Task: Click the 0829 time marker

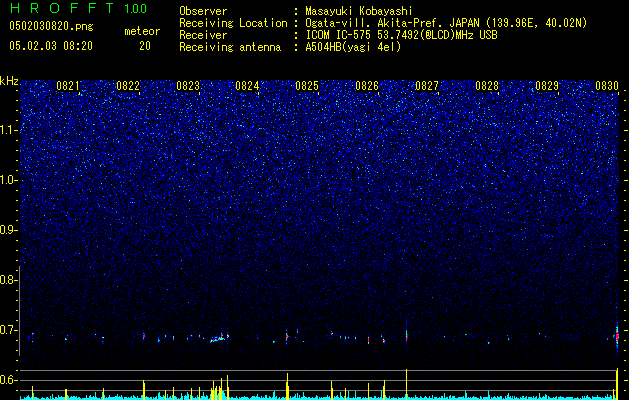Action: pos(547,86)
